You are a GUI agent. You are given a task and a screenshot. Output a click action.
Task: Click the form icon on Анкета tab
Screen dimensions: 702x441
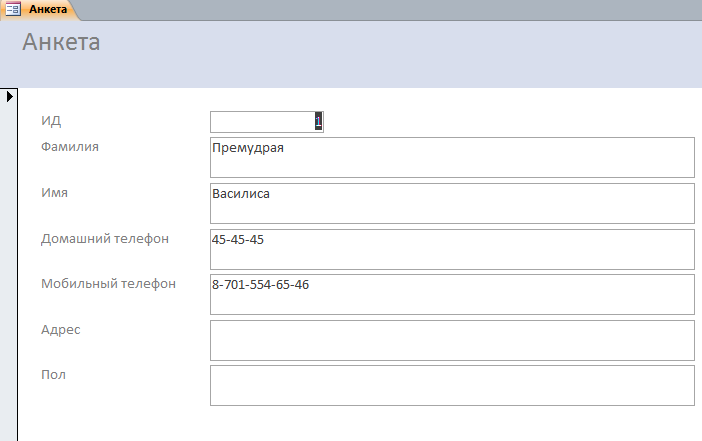13,9
